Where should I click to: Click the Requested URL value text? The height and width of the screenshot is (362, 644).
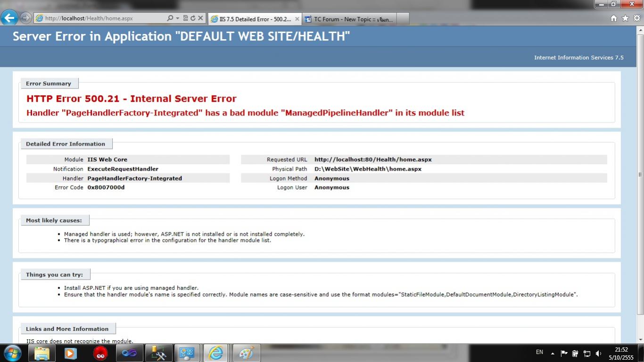click(373, 159)
